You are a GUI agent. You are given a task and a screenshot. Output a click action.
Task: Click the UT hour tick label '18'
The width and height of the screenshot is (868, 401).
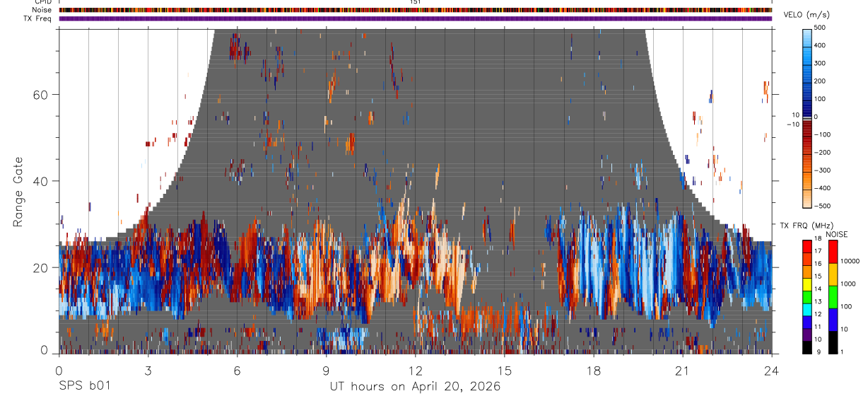point(593,371)
